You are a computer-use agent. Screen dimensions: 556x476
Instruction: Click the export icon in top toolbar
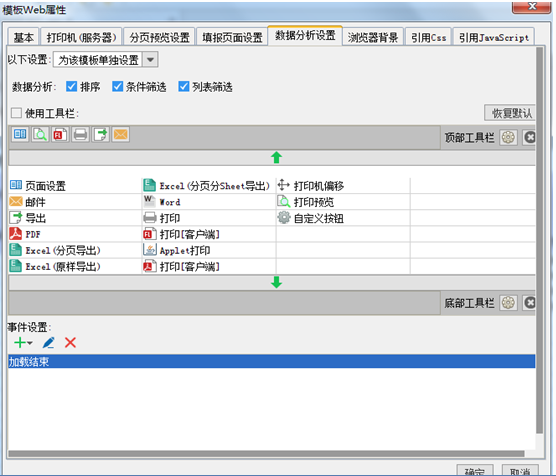pyautogui.click(x=101, y=134)
